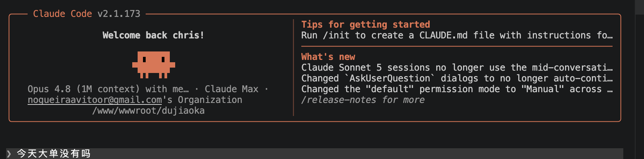
Task: Click the Claude Sonnet 5 sessions note
Action: pyautogui.click(x=457, y=68)
